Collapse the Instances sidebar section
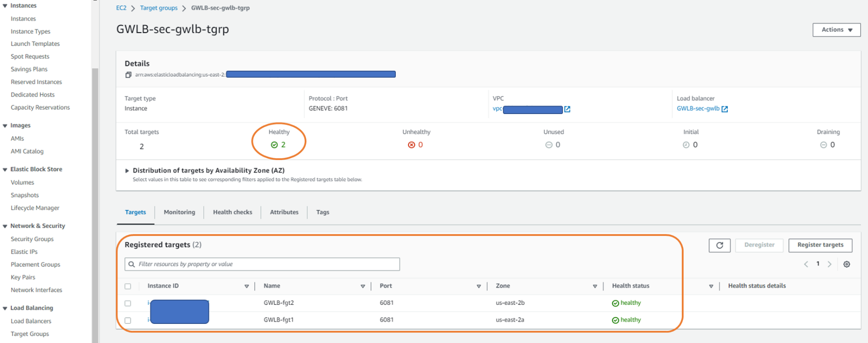This screenshot has height=343, width=868. pyautogui.click(x=5, y=6)
